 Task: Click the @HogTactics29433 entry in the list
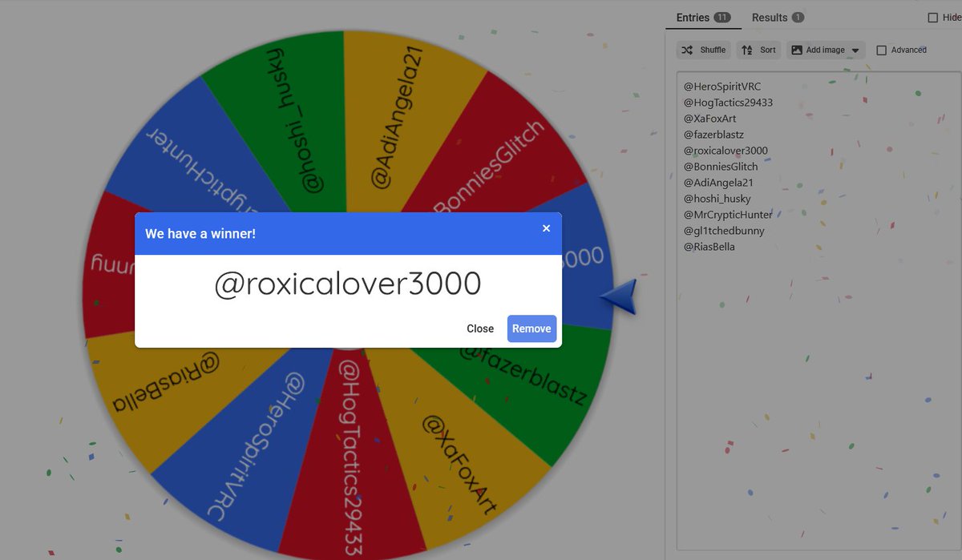(x=728, y=103)
